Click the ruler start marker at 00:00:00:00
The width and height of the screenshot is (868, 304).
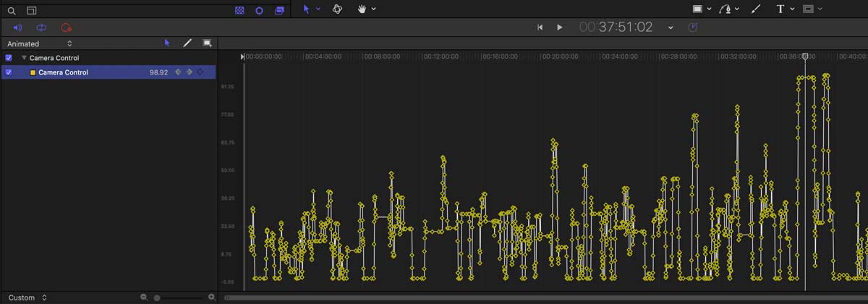243,56
